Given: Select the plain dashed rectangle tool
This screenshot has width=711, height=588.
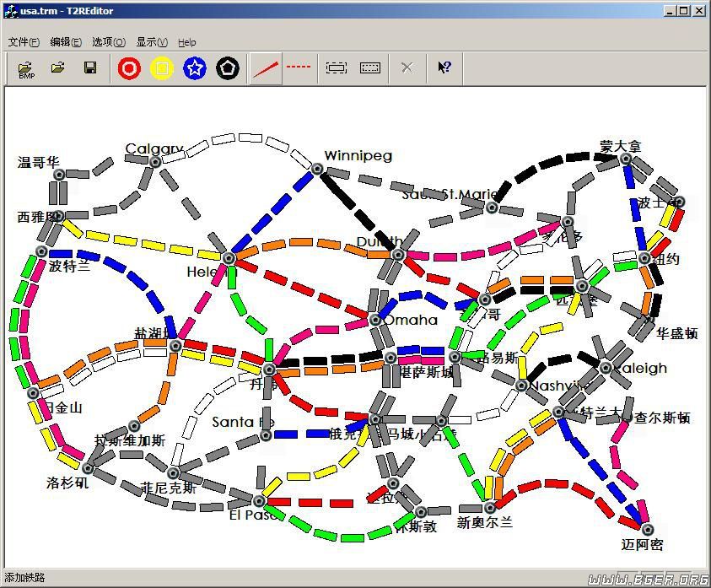Looking at the screenshot, I should (370, 68).
